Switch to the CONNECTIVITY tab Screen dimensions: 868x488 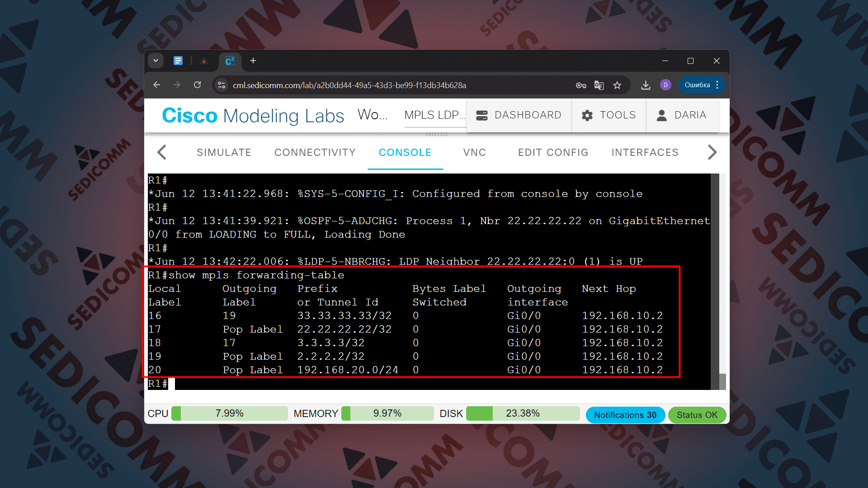tap(315, 153)
